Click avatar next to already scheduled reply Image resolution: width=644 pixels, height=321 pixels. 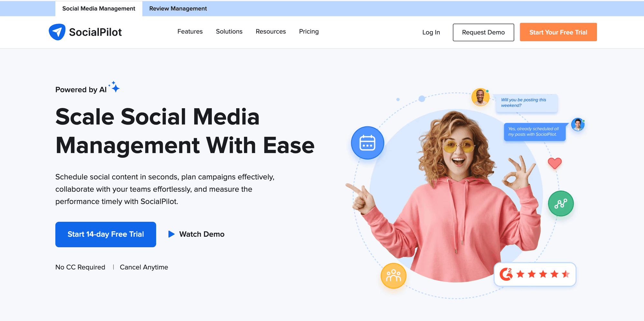[578, 125]
